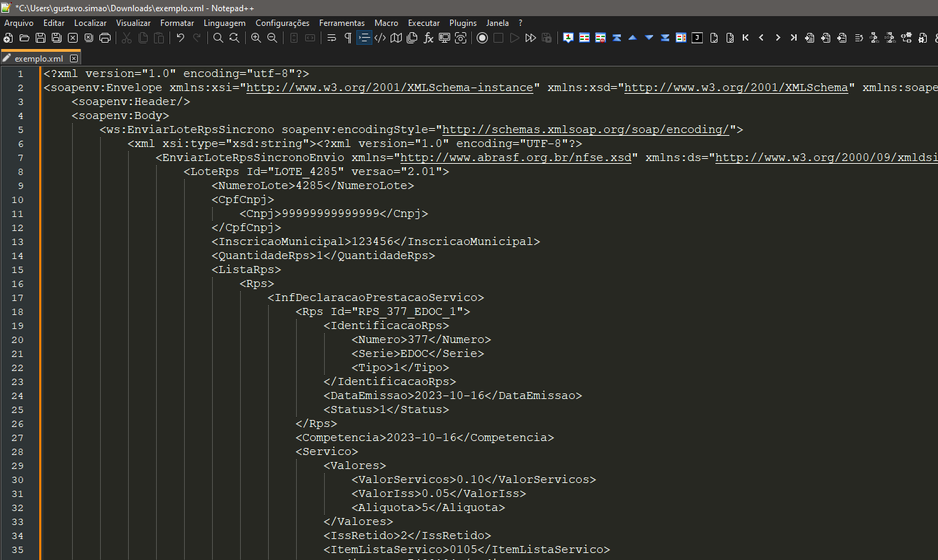Click the Print icon in toolbar
This screenshot has width=938, height=560.
[105, 38]
